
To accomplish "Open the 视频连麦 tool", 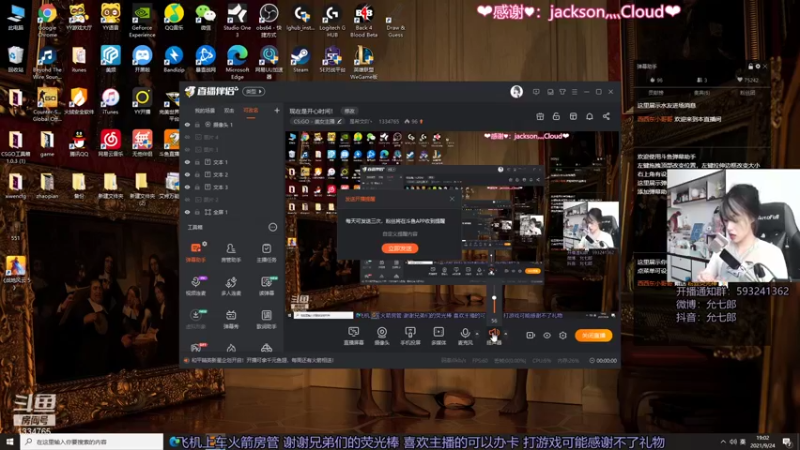I will [195, 286].
